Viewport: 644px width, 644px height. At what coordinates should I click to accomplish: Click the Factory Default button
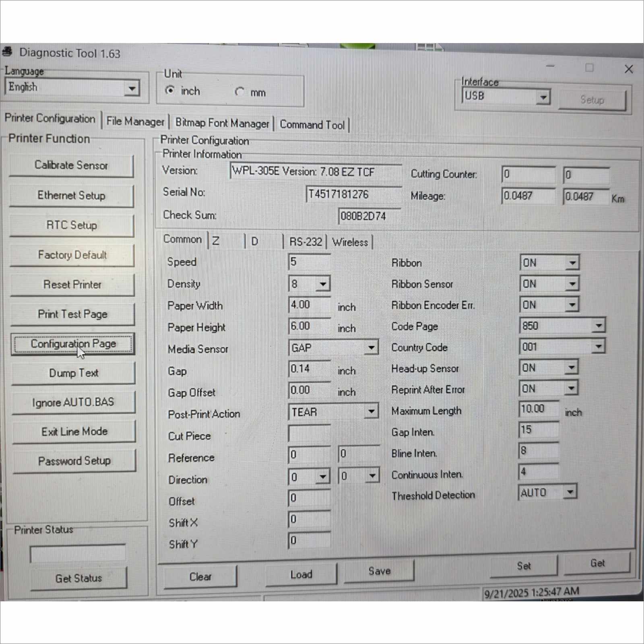(x=72, y=255)
